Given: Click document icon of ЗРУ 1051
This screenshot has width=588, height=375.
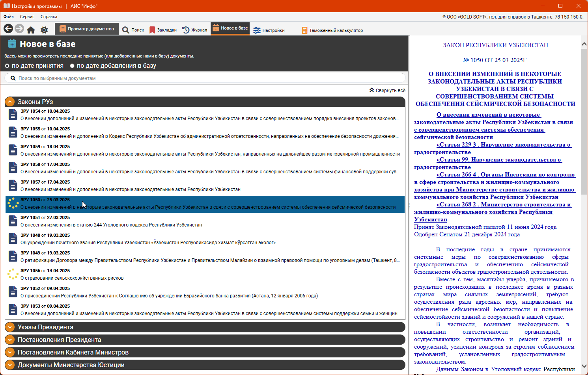Looking at the screenshot, I should point(13,221).
